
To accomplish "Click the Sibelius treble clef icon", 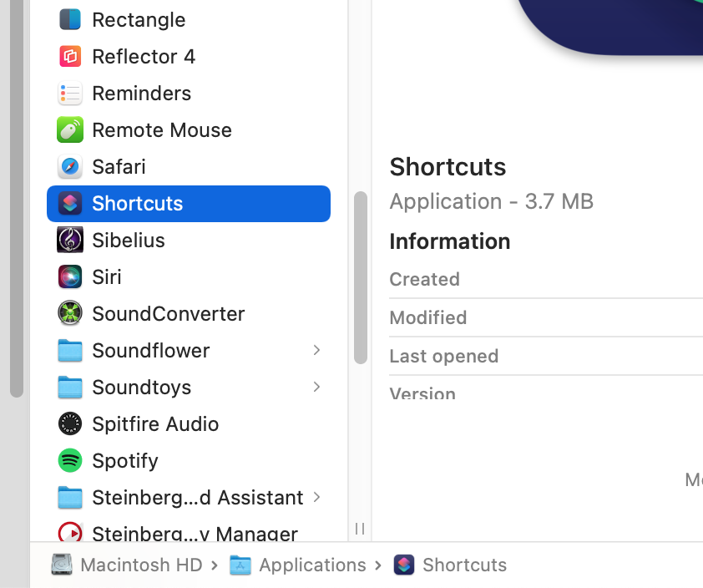I will coord(70,240).
